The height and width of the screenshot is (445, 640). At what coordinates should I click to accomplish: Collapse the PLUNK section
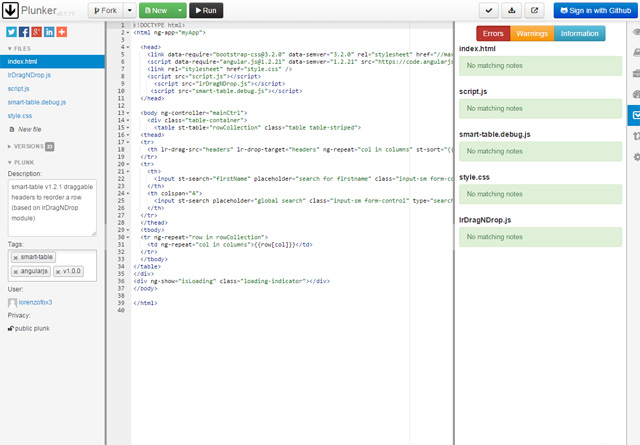point(21,162)
